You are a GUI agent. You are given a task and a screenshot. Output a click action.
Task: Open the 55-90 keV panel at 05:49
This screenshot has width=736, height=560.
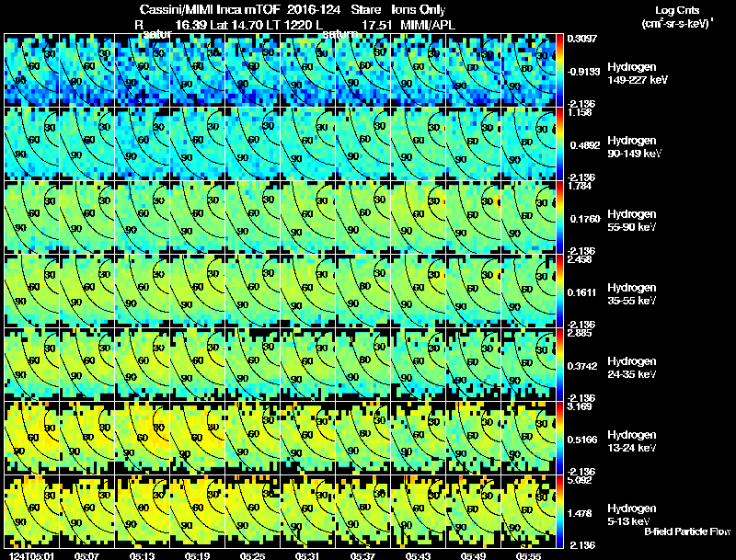[x=473, y=218]
